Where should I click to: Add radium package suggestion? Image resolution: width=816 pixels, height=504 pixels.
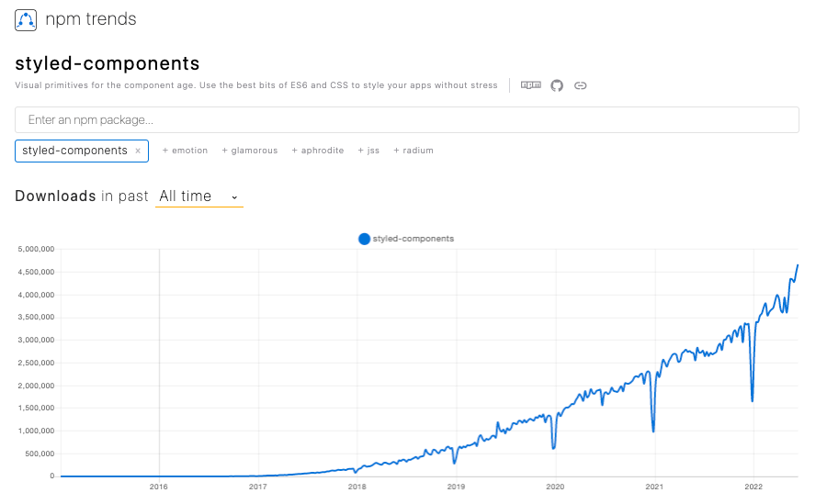coord(414,151)
